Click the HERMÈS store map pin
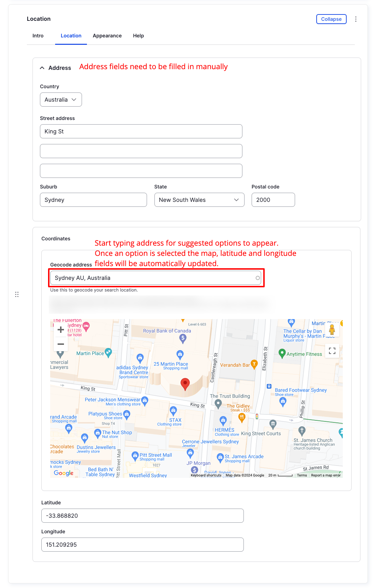This screenshot has width=382, height=588. click(x=223, y=421)
